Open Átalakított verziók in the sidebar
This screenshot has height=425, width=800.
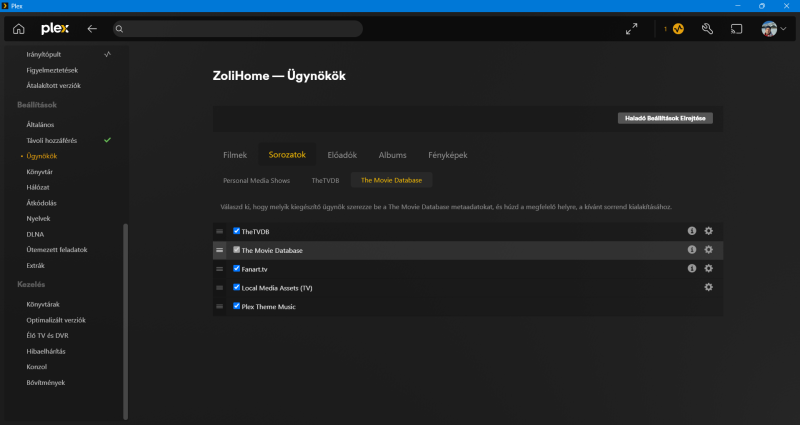coord(54,86)
